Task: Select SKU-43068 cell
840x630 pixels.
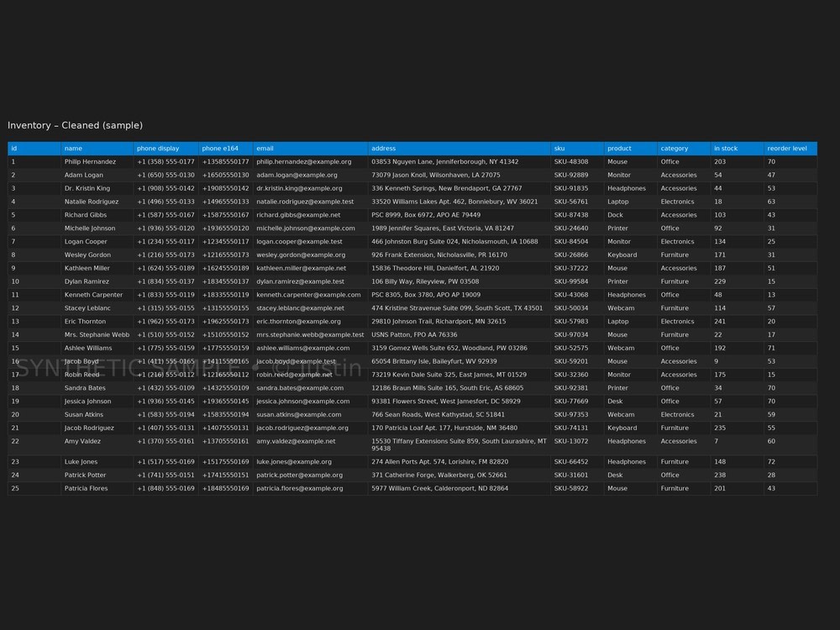Action: [577, 295]
